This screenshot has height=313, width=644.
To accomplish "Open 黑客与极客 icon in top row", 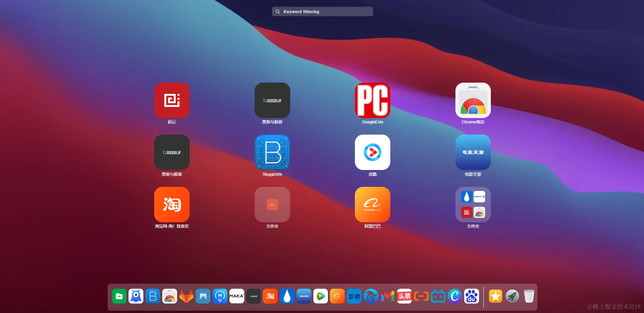I will point(272,100).
